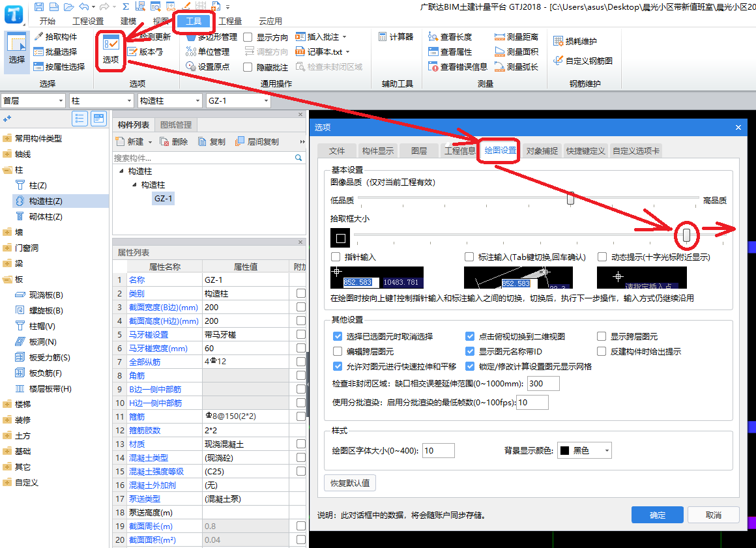Open the 工程设置 ribbon tab
The height and width of the screenshot is (548, 756).
pyautogui.click(x=88, y=22)
